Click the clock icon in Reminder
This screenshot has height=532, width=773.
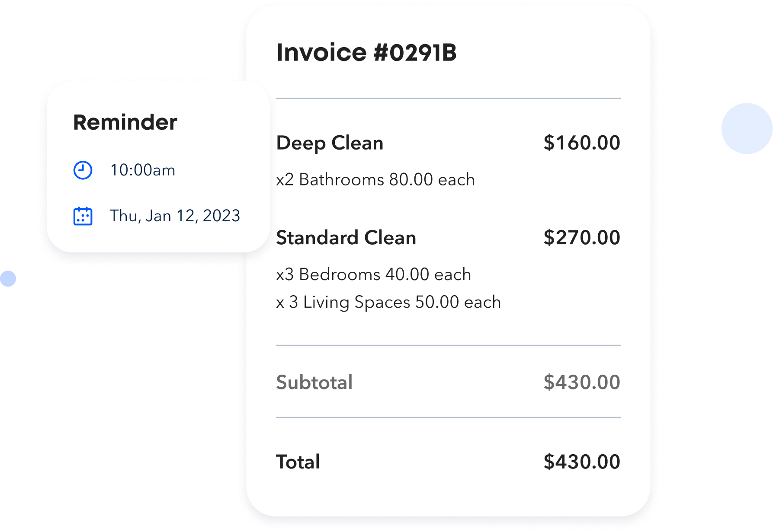[83, 170]
